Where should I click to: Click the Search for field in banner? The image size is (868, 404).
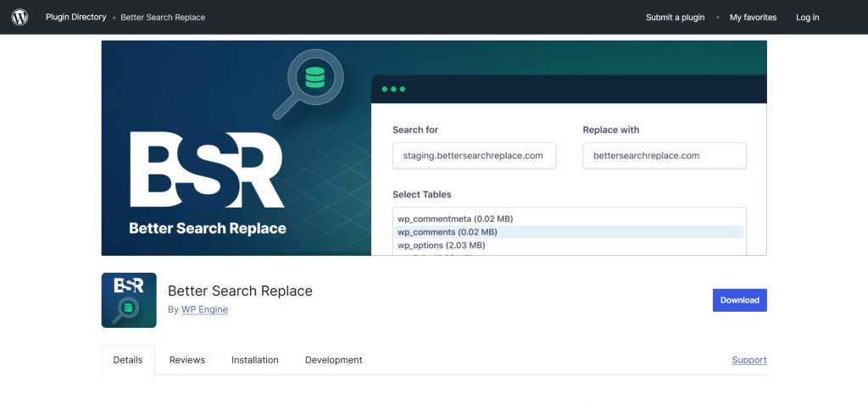(474, 156)
